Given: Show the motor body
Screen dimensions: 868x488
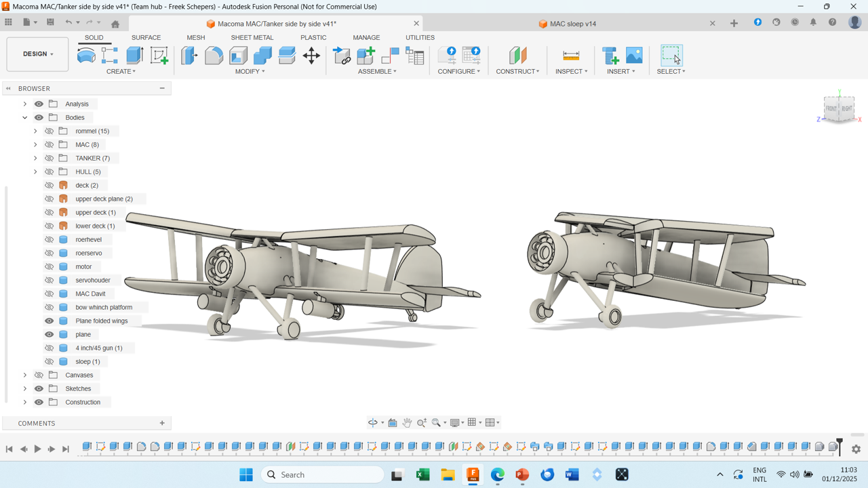Looking at the screenshot, I should click(x=50, y=266).
